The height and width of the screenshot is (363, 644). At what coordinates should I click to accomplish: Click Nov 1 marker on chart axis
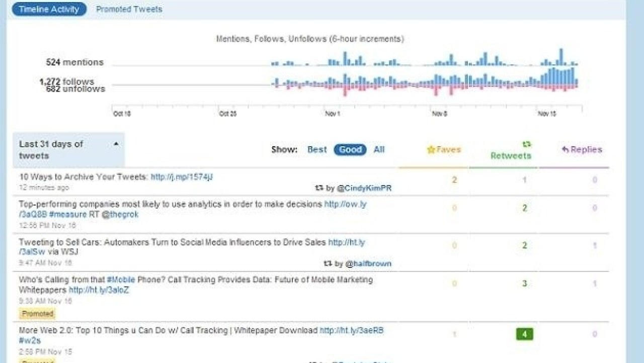click(333, 114)
